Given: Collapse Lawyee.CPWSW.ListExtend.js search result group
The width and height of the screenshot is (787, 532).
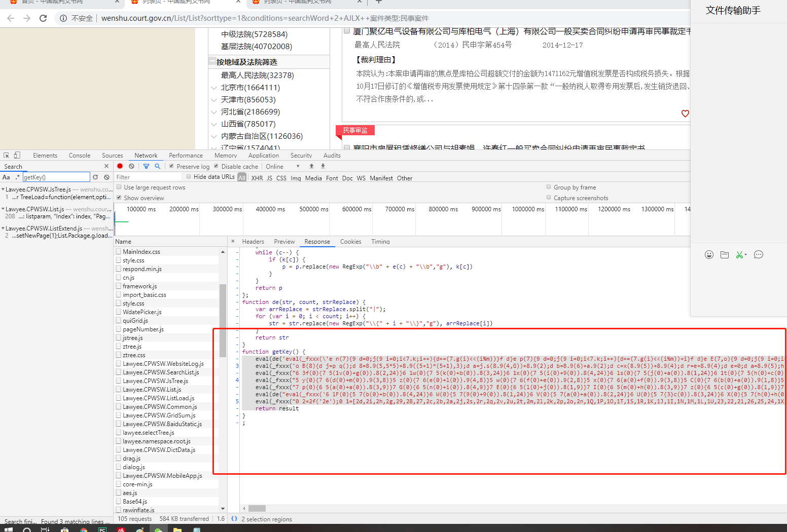Looking at the screenshot, I should tap(3, 229).
